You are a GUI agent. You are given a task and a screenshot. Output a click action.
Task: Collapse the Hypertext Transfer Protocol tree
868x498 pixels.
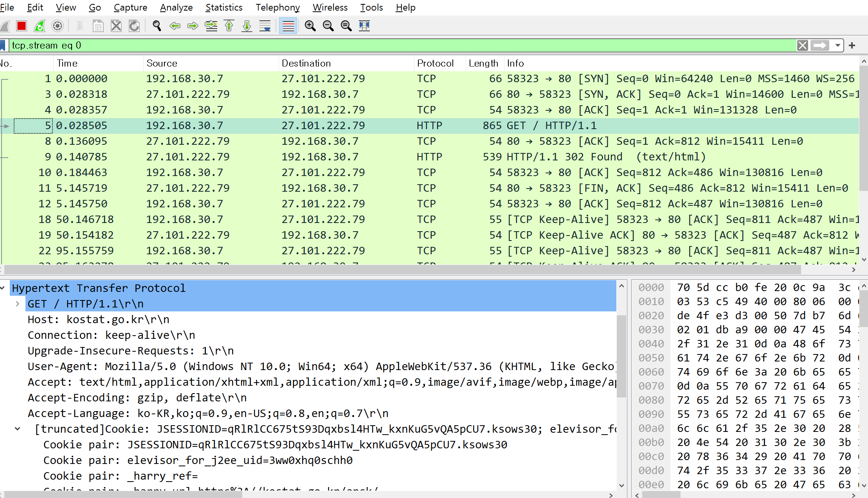pyautogui.click(x=3, y=288)
